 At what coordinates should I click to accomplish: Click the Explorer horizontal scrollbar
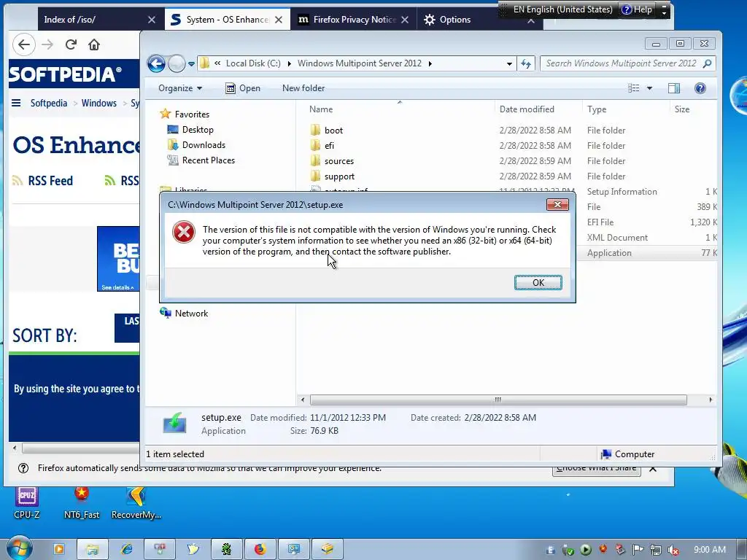point(498,400)
